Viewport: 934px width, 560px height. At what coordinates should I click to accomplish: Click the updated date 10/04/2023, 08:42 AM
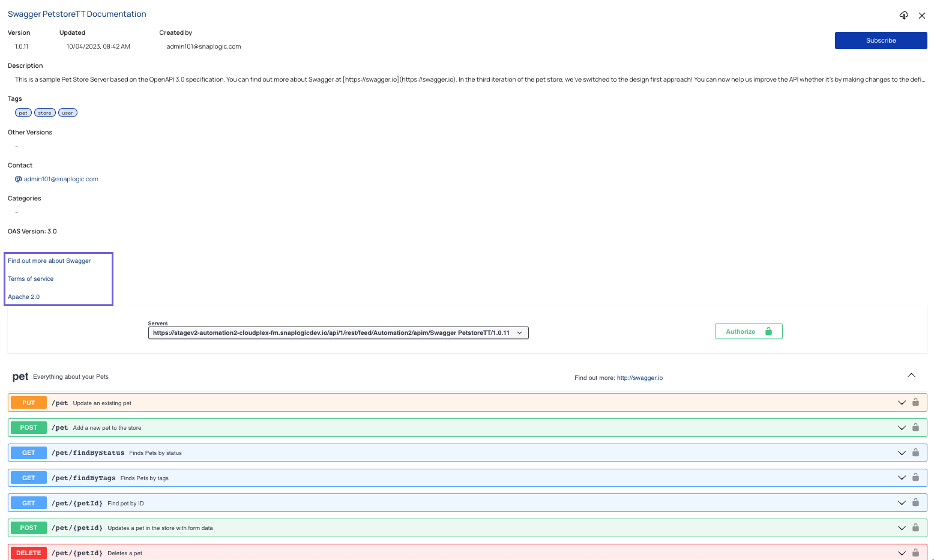(98, 46)
